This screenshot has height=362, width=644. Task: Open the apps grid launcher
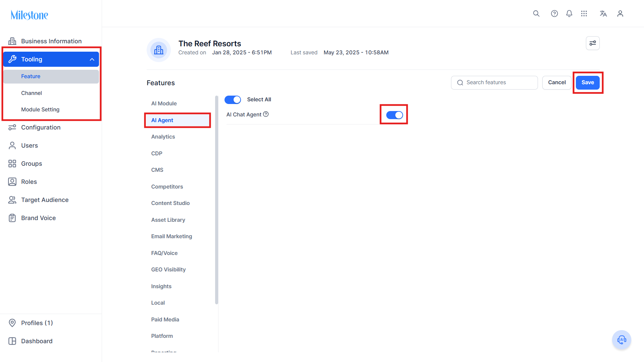click(584, 13)
